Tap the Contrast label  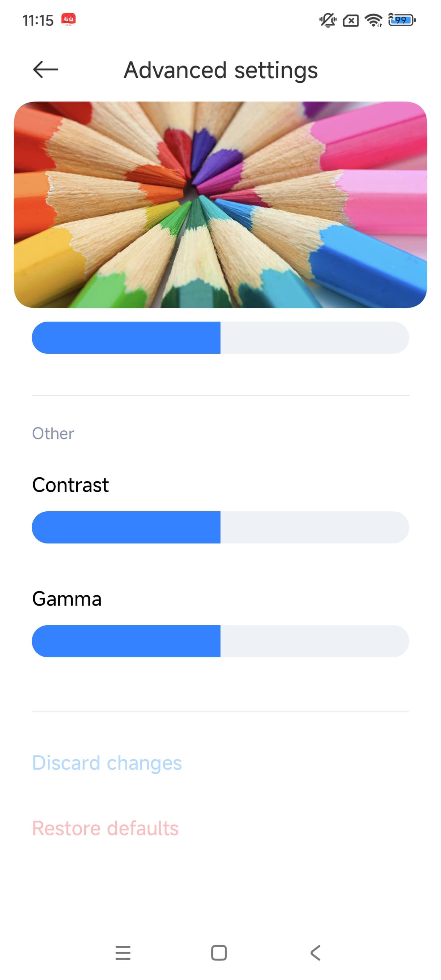pos(70,485)
